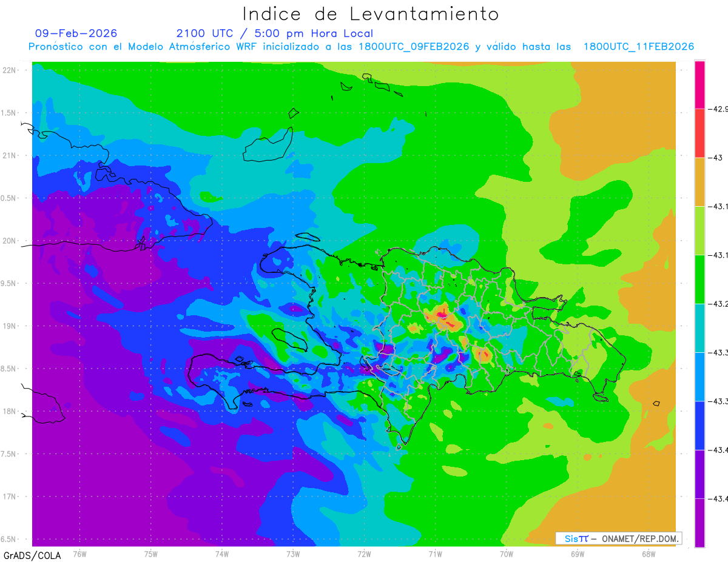Viewport: 728px width, 562px height.
Task: Pick the magenta swatch topping the color bar
Action: coord(699,85)
